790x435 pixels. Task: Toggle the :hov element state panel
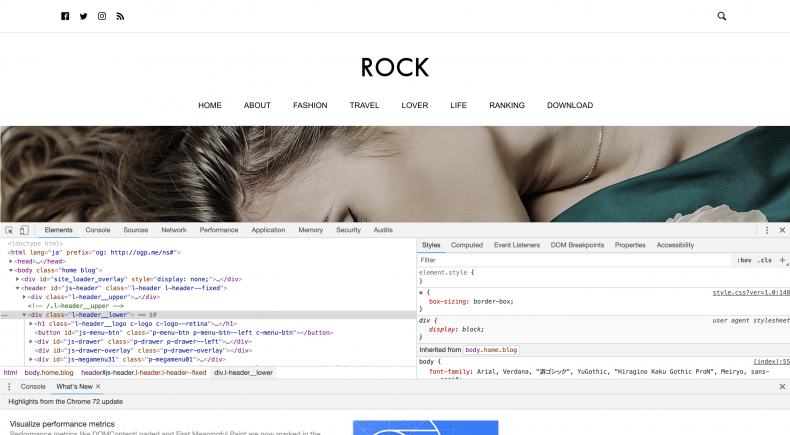pos(744,260)
